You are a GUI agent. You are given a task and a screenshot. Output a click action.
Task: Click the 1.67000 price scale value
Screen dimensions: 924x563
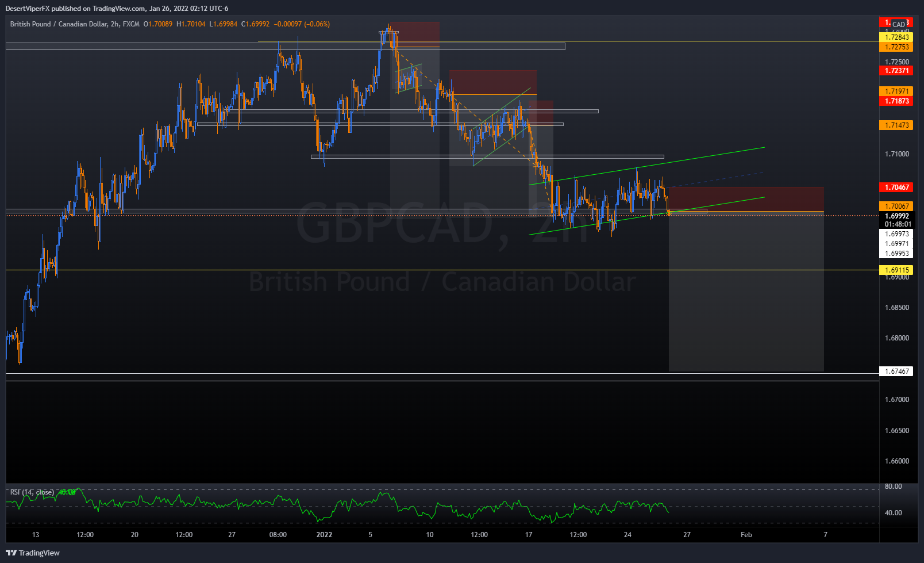click(x=897, y=400)
